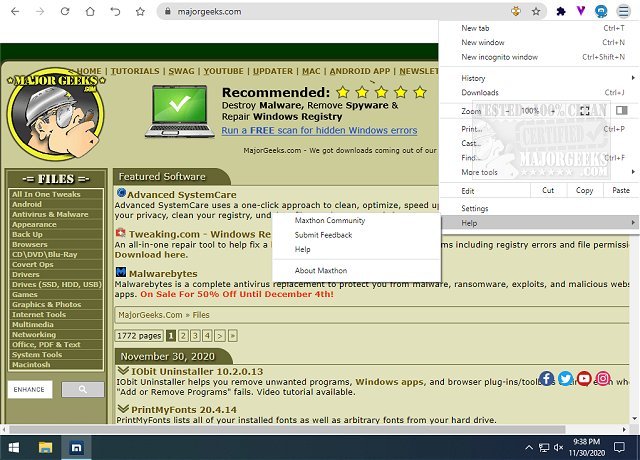The image size is (640, 460).
Task: Click Paste in Edit row
Action: click(621, 190)
